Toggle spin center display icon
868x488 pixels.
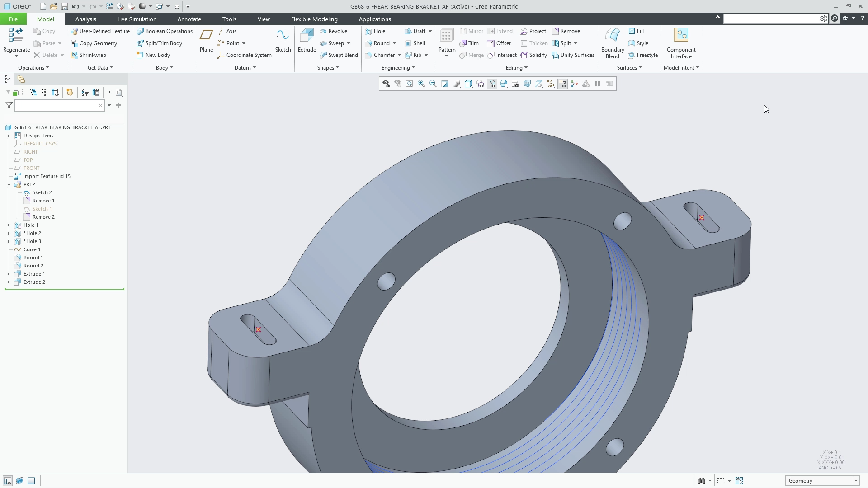coord(574,84)
